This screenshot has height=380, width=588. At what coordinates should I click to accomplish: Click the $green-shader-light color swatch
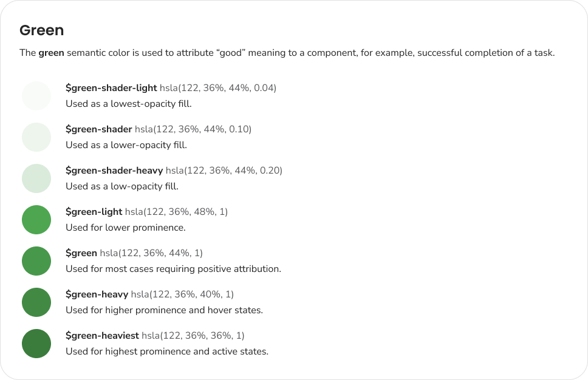click(36, 96)
